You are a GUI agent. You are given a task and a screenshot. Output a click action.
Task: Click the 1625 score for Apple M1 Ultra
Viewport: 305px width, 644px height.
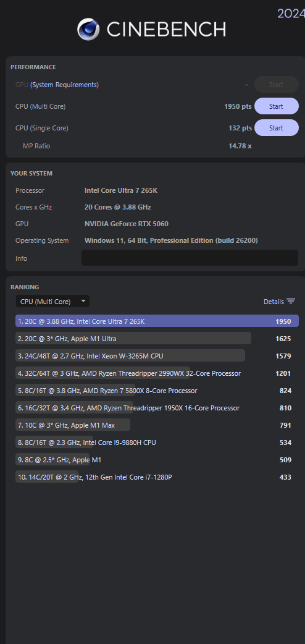click(283, 339)
